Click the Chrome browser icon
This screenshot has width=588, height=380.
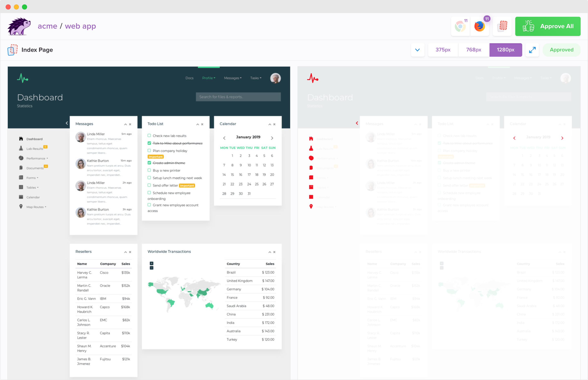tap(460, 26)
